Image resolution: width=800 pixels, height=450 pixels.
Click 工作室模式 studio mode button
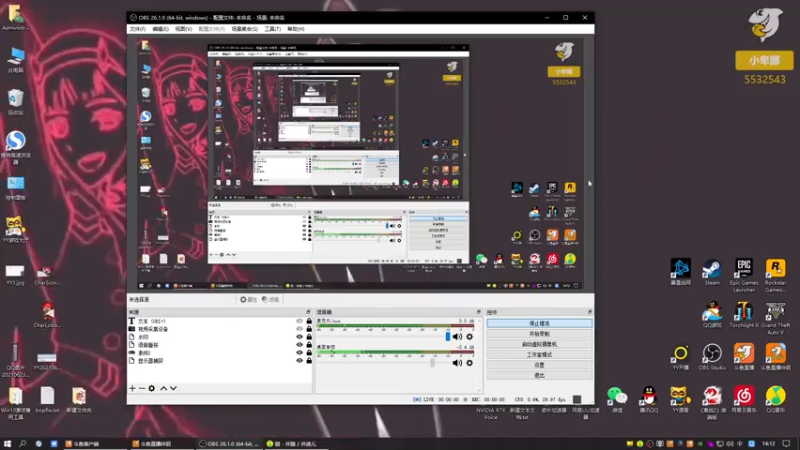click(x=539, y=355)
